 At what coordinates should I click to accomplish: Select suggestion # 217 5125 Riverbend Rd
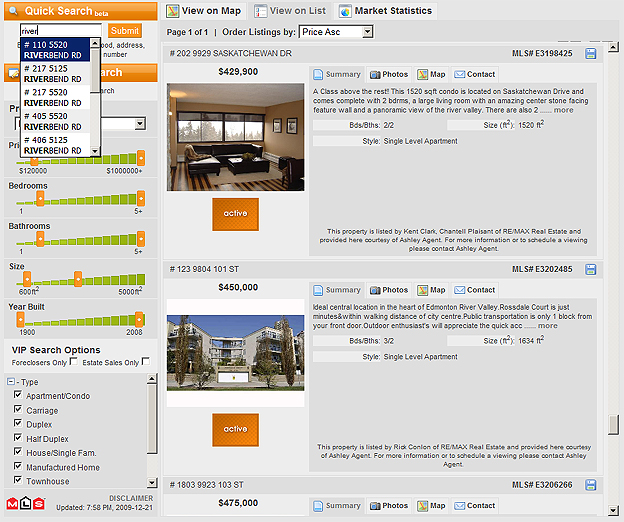[55, 74]
